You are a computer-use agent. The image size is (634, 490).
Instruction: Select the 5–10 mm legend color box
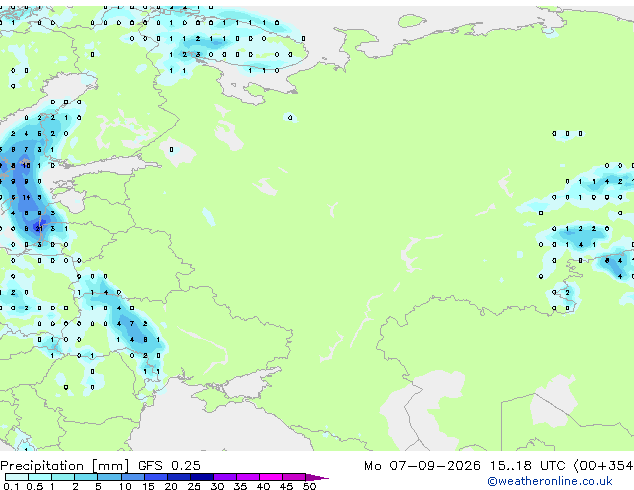click(109, 477)
